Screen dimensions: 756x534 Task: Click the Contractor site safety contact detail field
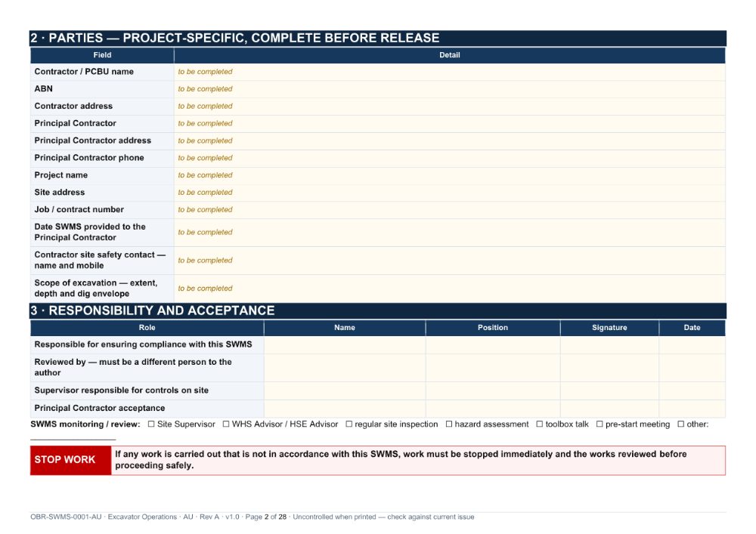coord(449,261)
